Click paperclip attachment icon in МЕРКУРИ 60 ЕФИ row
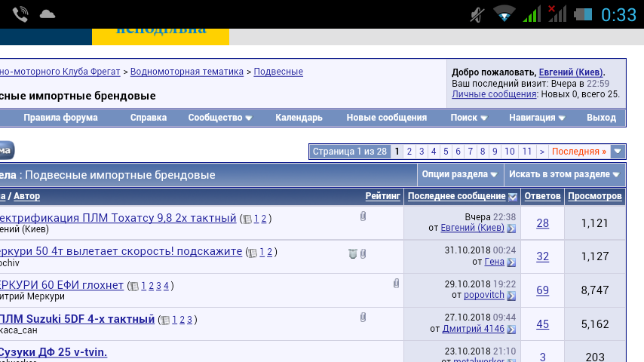Viewport: 644px width, 362px height. tap(396, 284)
